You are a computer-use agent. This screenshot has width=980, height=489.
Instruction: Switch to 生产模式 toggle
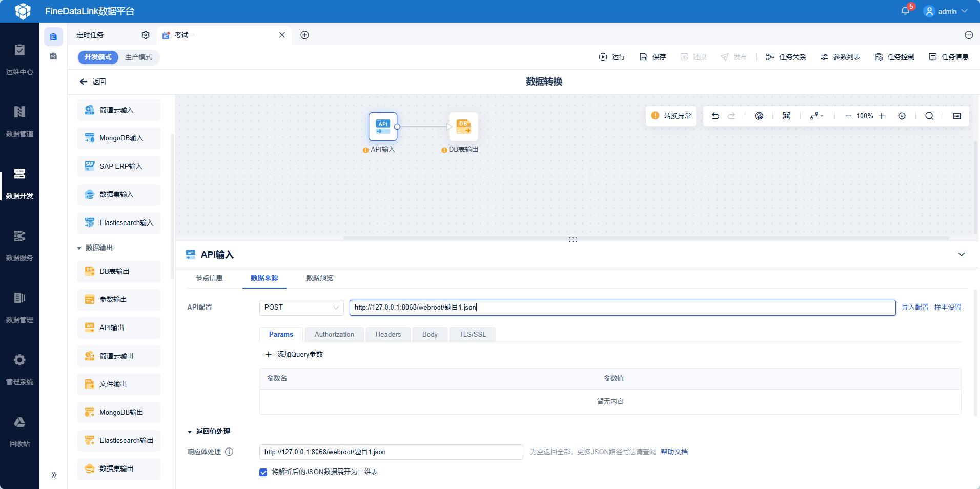[x=138, y=57]
